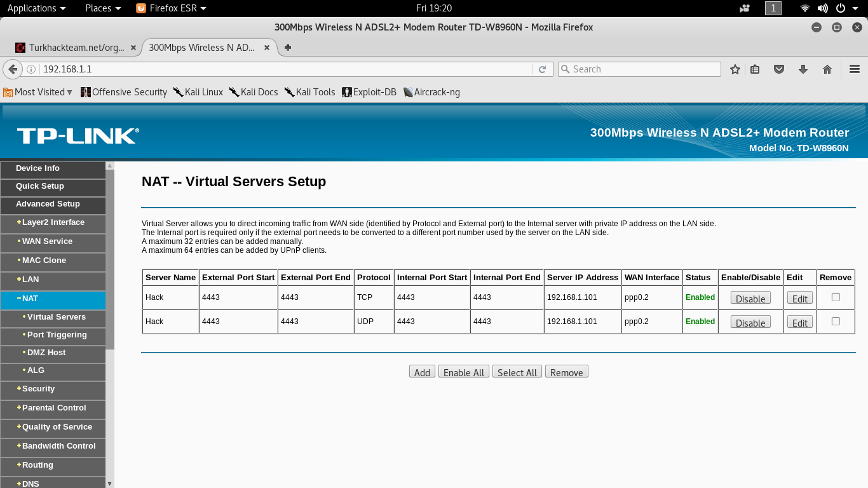Viewport: 868px width, 488px height.
Task: Expand the Routing sidebar section
Action: click(53, 466)
